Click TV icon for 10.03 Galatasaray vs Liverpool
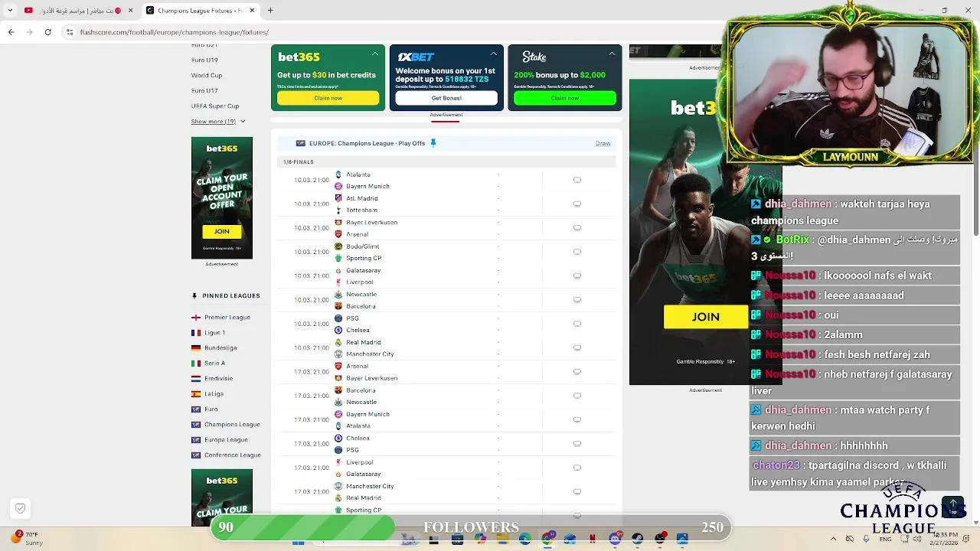Screen dimensions: 980x551 pyautogui.click(x=577, y=276)
